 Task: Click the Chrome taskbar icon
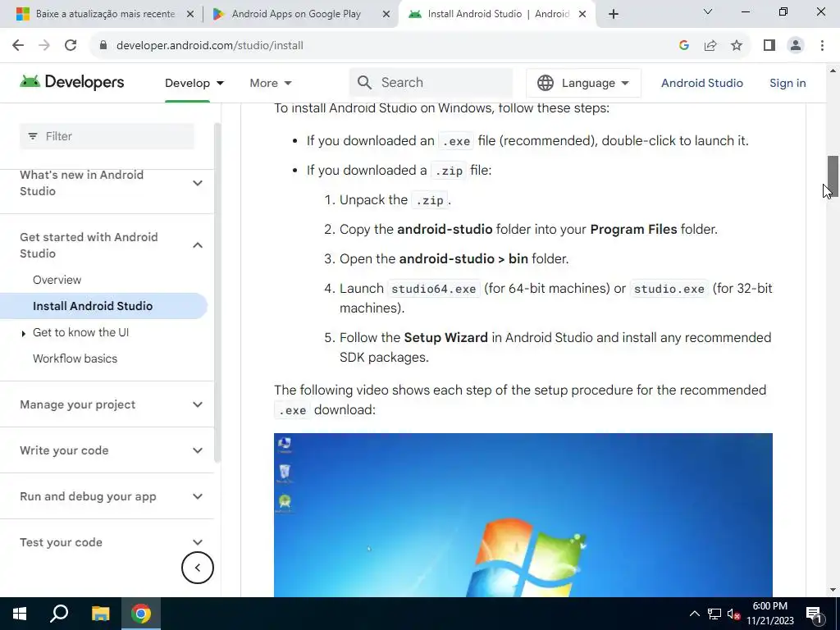tap(141, 614)
